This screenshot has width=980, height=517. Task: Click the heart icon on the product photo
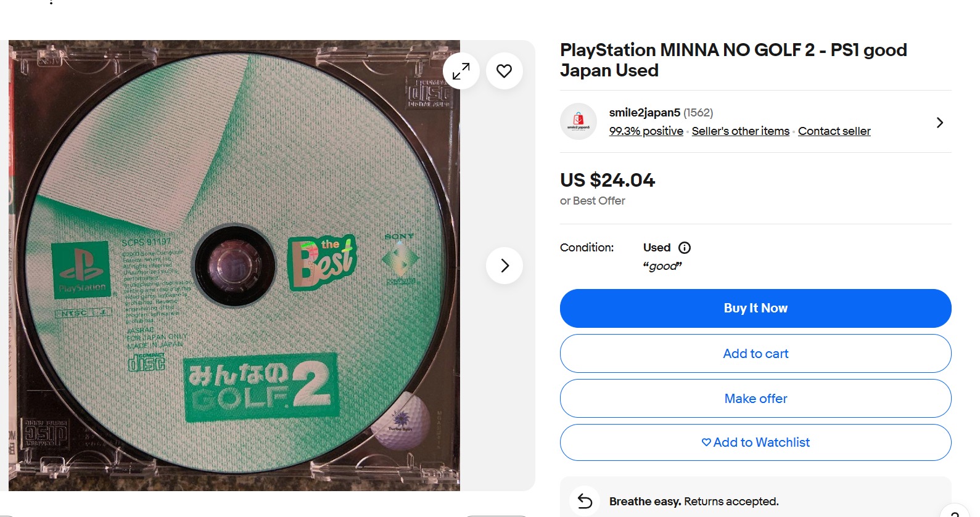click(504, 71)
